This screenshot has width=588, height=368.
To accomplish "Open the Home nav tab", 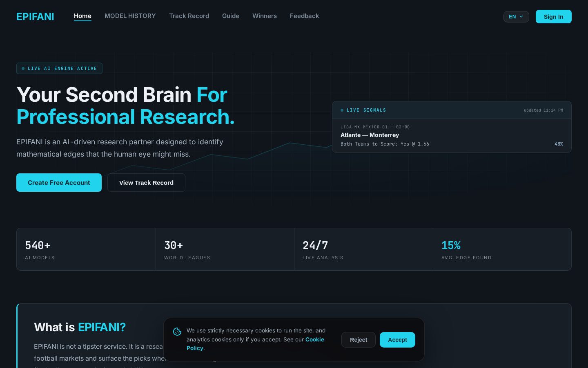I will click(x=82, y=16).
